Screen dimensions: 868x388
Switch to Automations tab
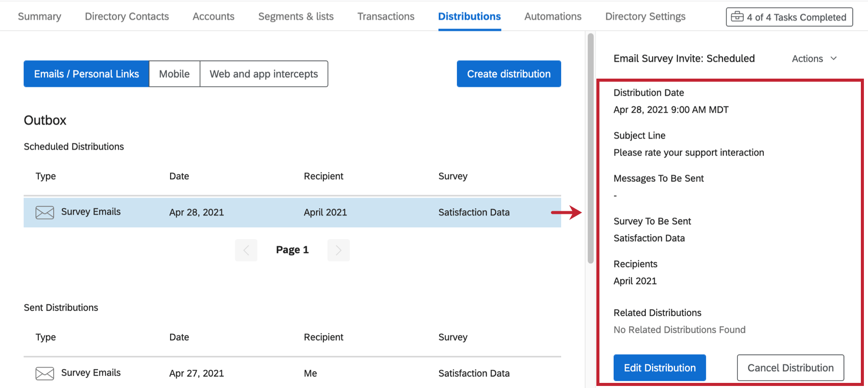pyautogui.click(x=552, y=16)
